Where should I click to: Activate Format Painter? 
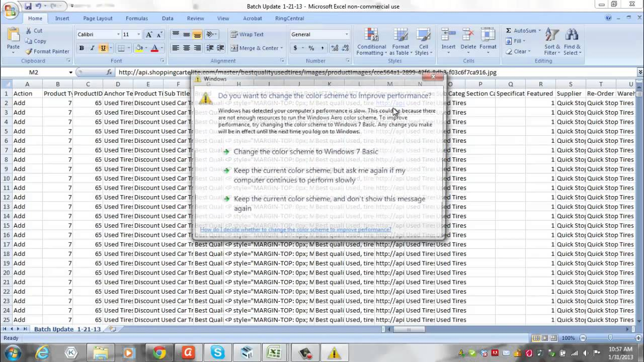pos(47,51)
